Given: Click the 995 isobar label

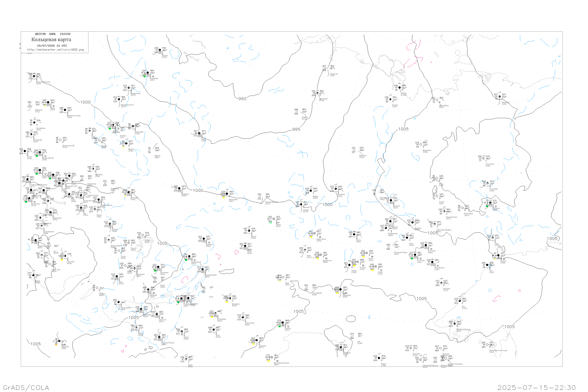Looking at the screenshot, I should click(x=296, y=129).
